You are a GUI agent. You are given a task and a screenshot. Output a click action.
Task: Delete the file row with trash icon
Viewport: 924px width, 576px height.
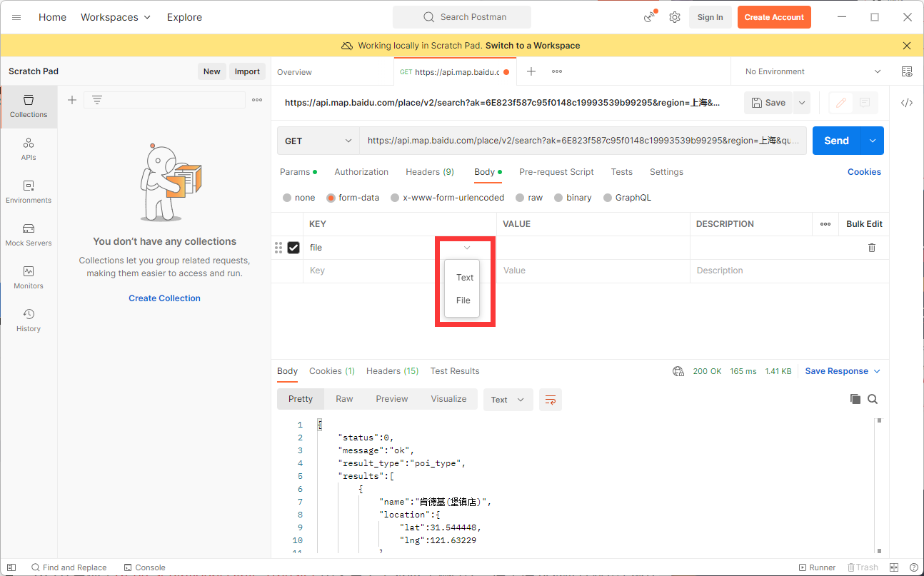pos(872,248)
